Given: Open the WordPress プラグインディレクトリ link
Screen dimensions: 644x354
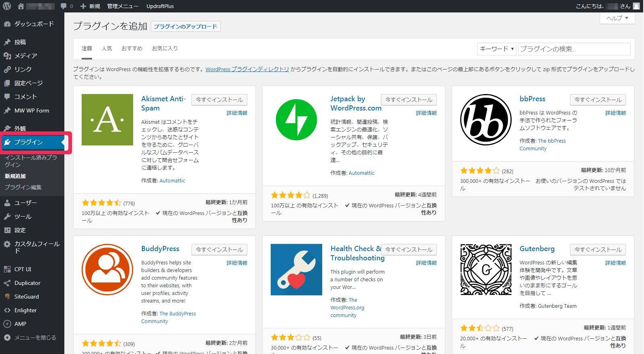Looking at the screenshot, I should pyautogui.click(x=247, y=69).
